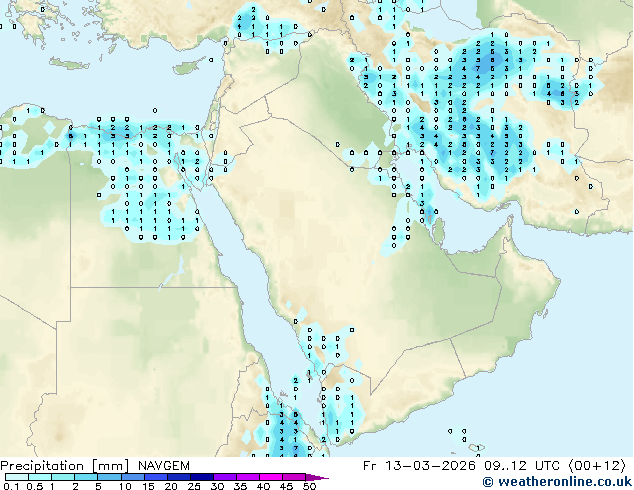The image size is (634, 490).
Task: Click the 0.1–0.5 mm legend color box
Action: (17, 477)
